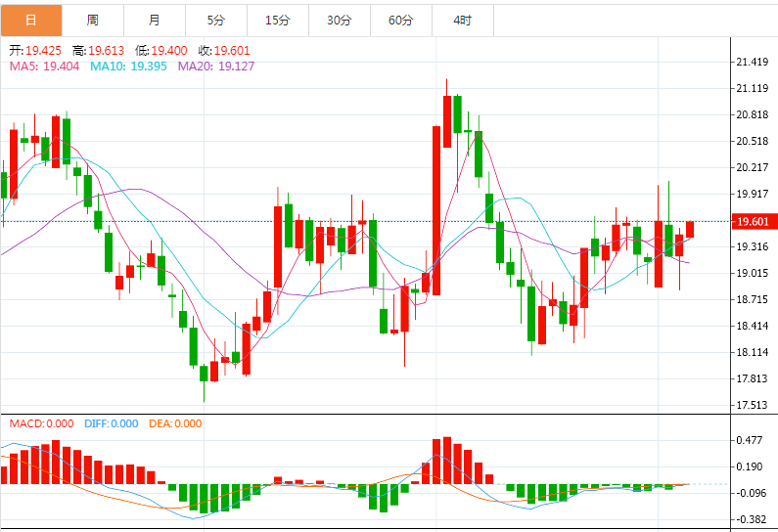Click the 21.119 price axis label
The width and height of the screenshot is (778, 532).
753,88
